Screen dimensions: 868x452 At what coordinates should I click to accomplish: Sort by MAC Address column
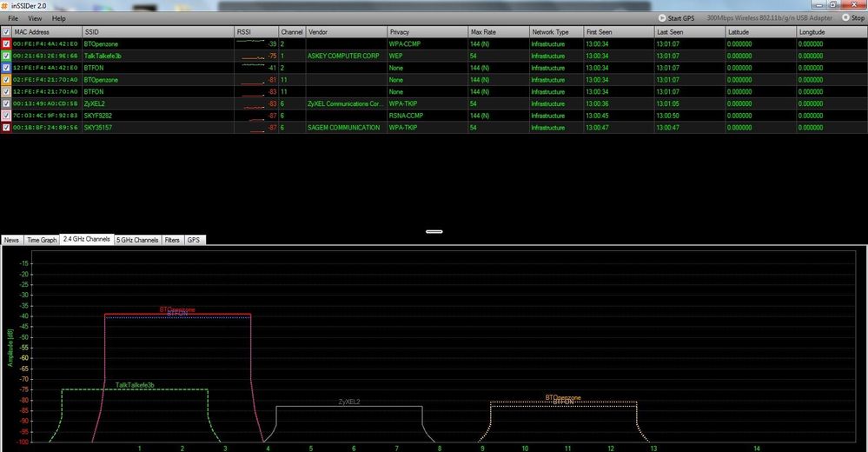[47, 32]
